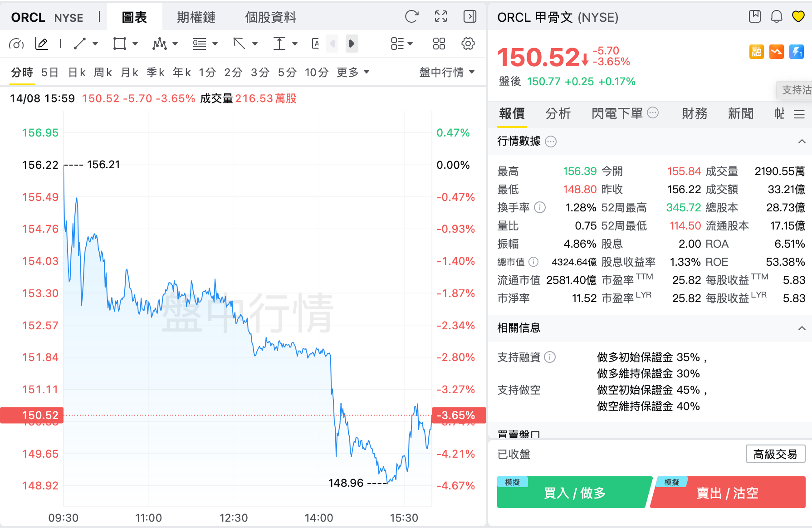Screen dimensions: 812x528
Task: Open the notes bookmark icon for ORCL
Action: coord(755,16)
